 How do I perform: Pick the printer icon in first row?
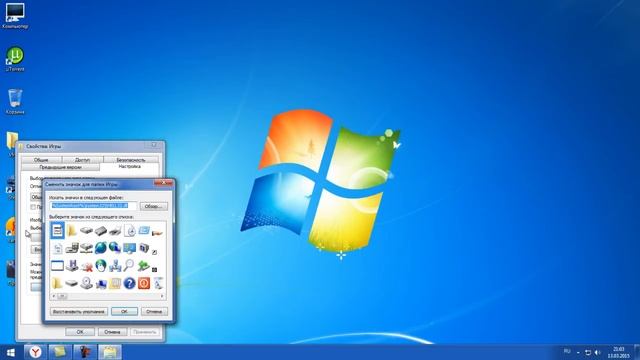tap(115, 231)
